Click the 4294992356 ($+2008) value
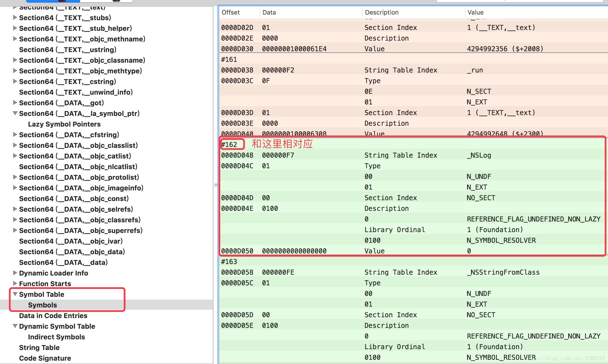The width and height of the screenshot is (608, 364). [505, 49]
